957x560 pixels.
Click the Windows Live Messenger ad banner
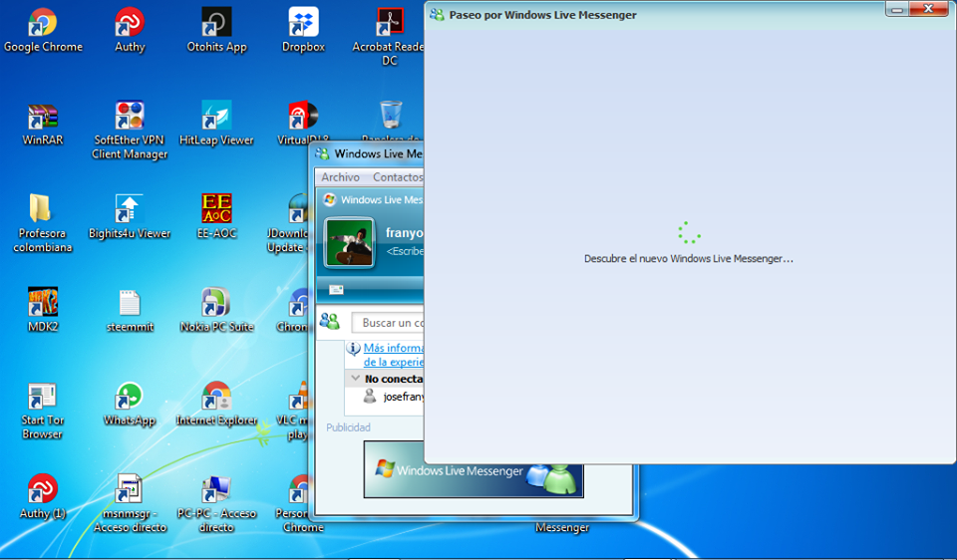click(x=474, y=469)
